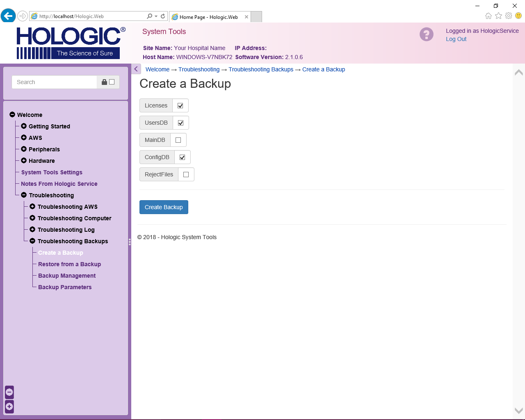The height and width of the screenshot is (420, 525).
Task: Click the lock icon beside the search box
Action: (x=104, y=82)
